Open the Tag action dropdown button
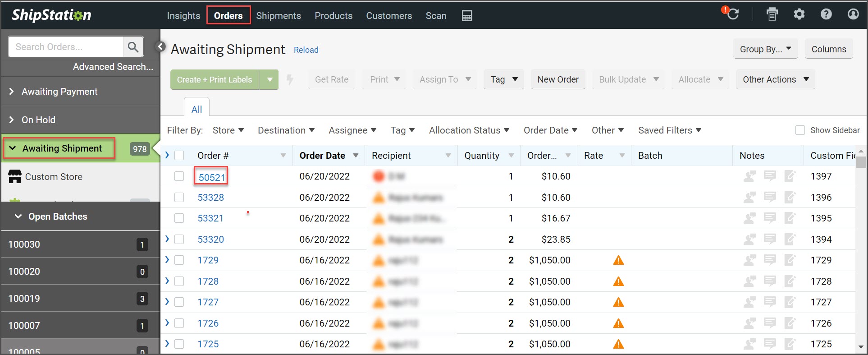Screen dimensions: 868x355 [x=504, y=79]
